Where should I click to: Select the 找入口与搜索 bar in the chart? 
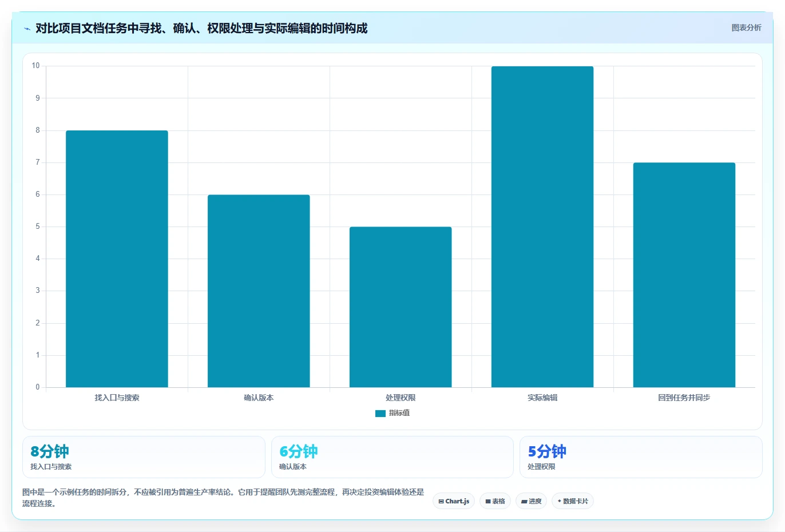point(117,259)
